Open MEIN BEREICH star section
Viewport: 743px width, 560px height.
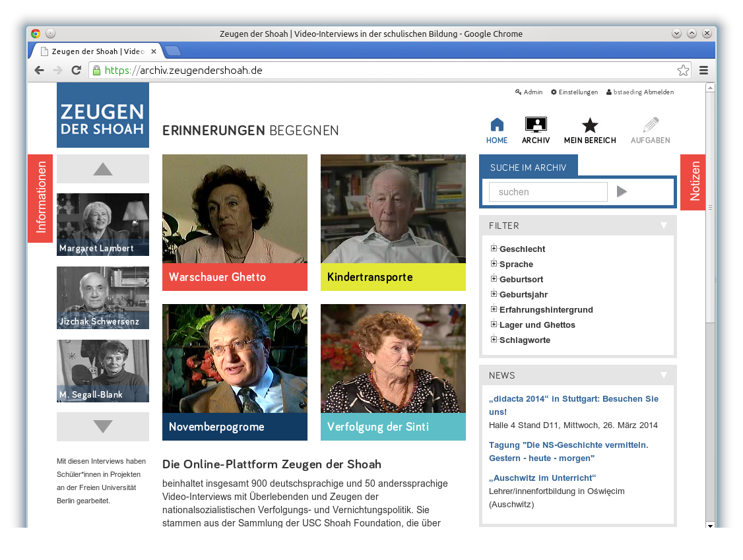(590, 131)
